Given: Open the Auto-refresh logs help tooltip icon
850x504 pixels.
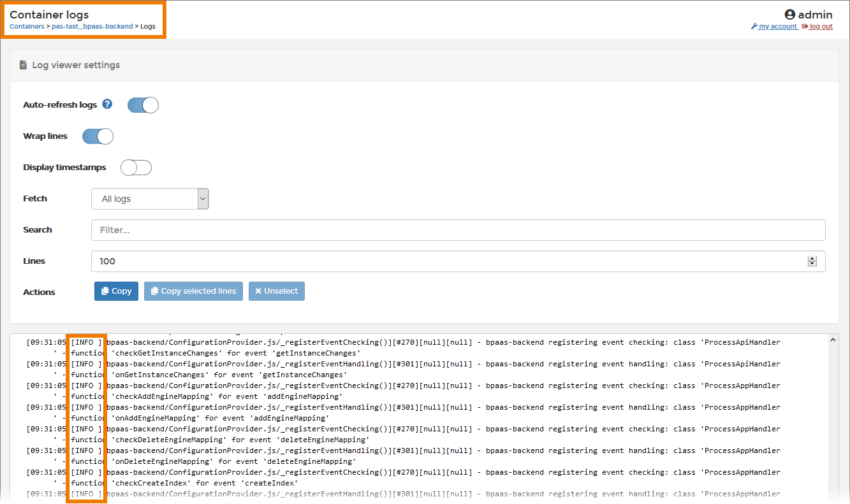Looking at the screenshot, I should (106, 104).
